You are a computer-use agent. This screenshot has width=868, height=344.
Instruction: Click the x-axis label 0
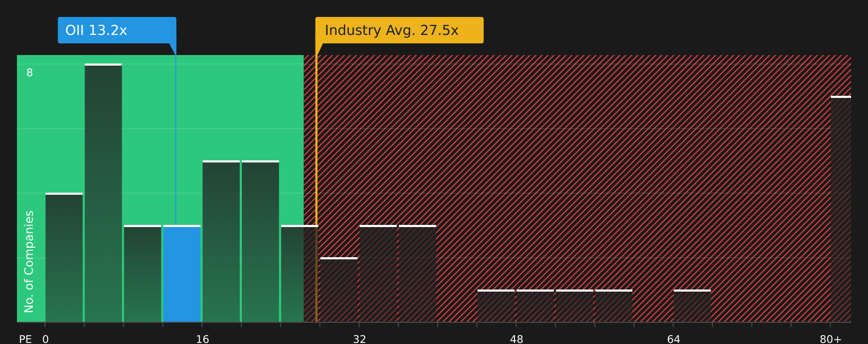tap(46, 339)
